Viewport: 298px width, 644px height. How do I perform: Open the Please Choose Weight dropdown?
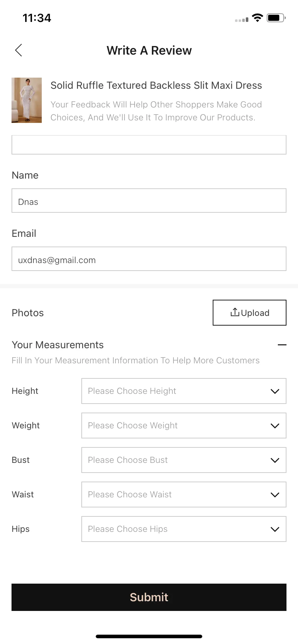184,425
